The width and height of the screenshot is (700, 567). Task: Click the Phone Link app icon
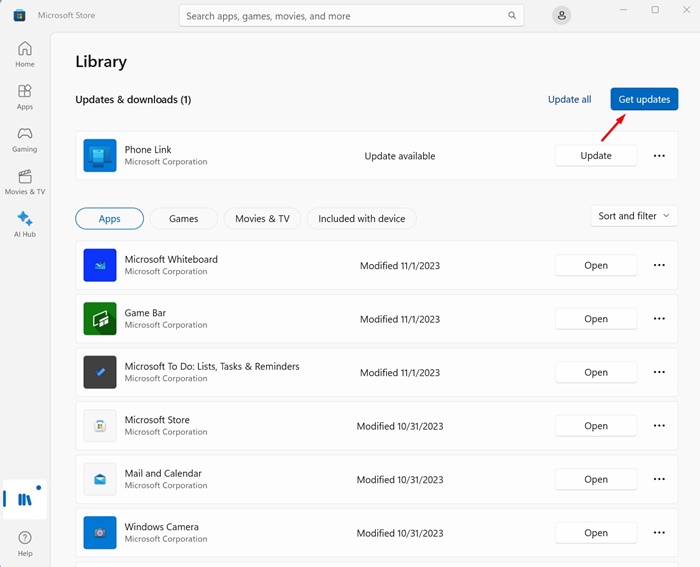click(x=100, y=156)
